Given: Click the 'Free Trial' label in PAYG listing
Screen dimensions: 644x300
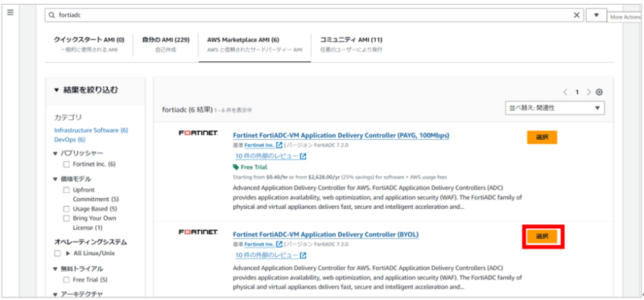Looking at the screenshot, I should tap(254, 167).
